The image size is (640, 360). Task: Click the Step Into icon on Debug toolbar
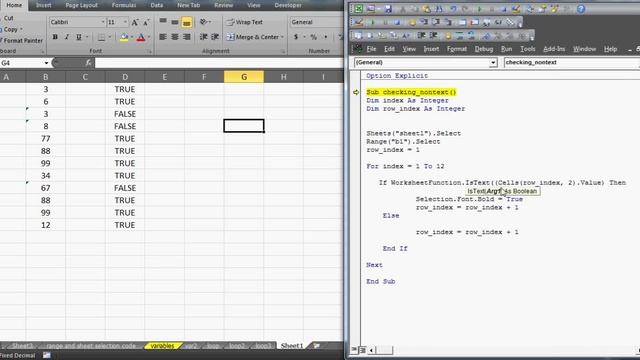coord(424,22)
